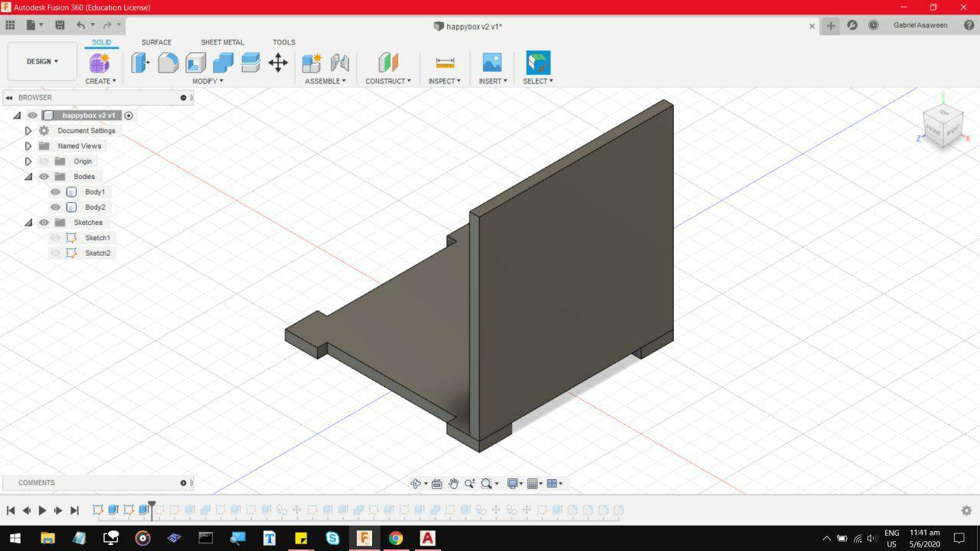The image size is (980, 551).
Task: Expand Document Settings node
Action: pyautogui.click(x=28, y=131)
